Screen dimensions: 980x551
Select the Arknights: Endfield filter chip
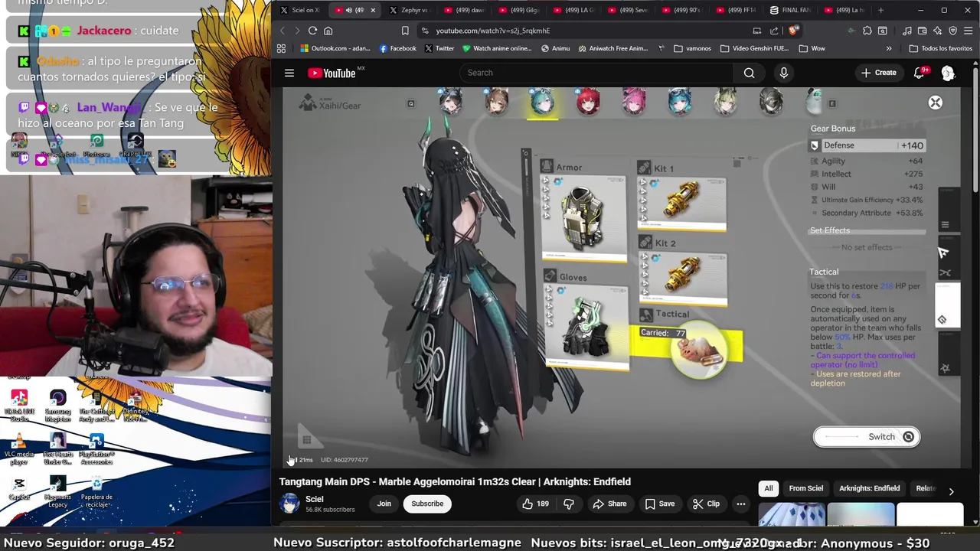[x=869, y=488]
